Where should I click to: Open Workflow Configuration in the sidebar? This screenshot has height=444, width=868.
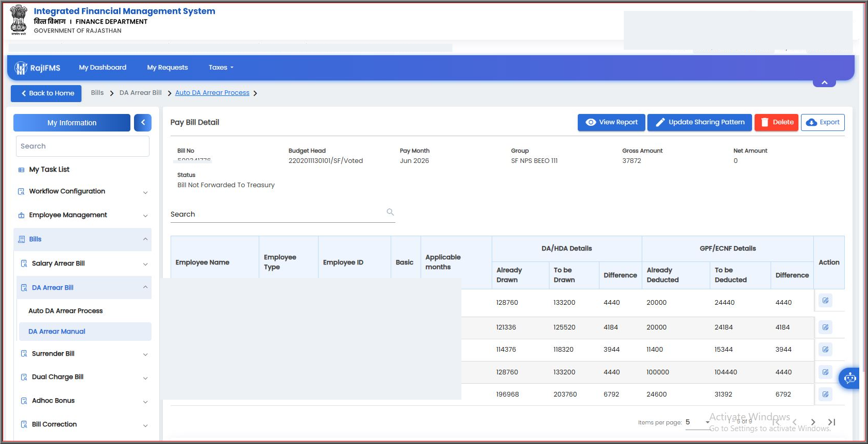[x=82, y=191]
